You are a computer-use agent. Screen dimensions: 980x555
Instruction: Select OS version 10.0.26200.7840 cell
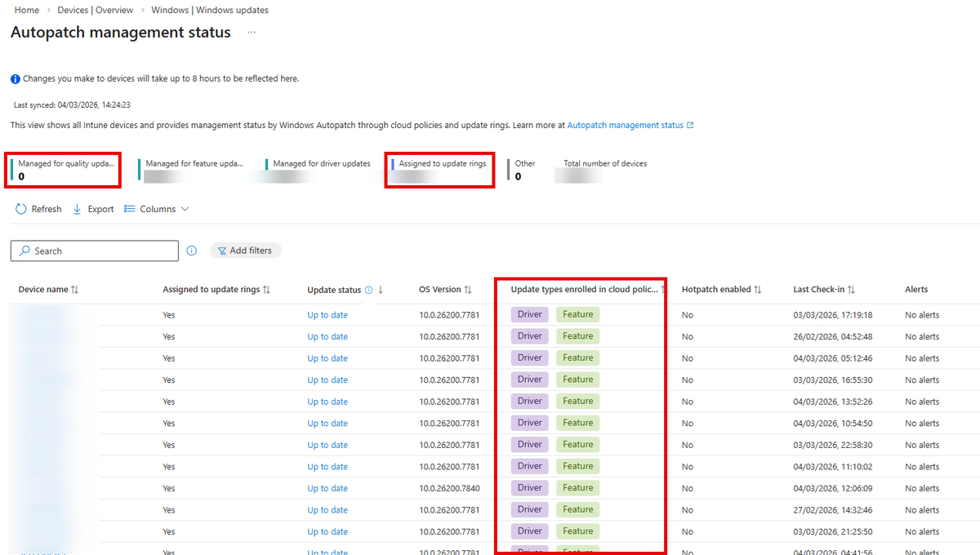pos(449,488)
